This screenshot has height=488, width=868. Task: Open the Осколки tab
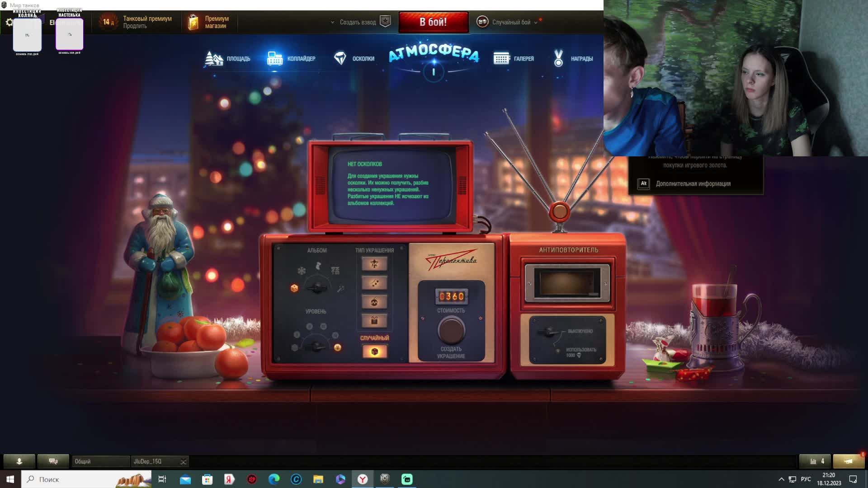point(354,59)
